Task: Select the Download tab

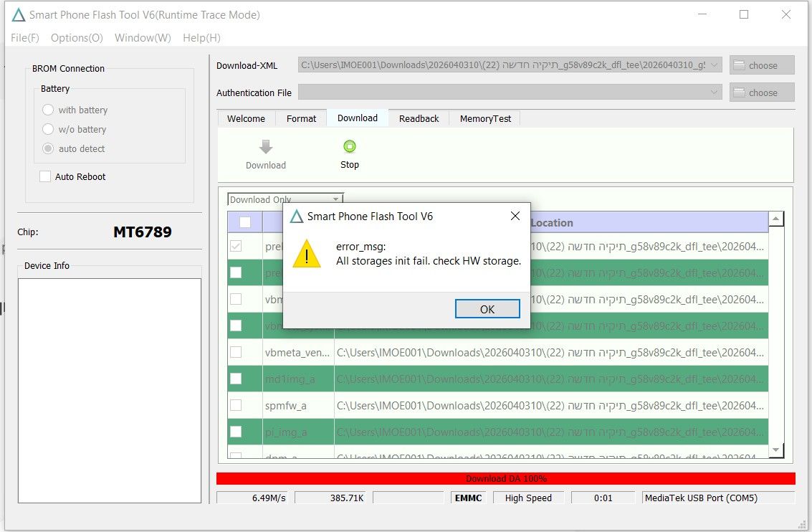Action: (358, 118)
